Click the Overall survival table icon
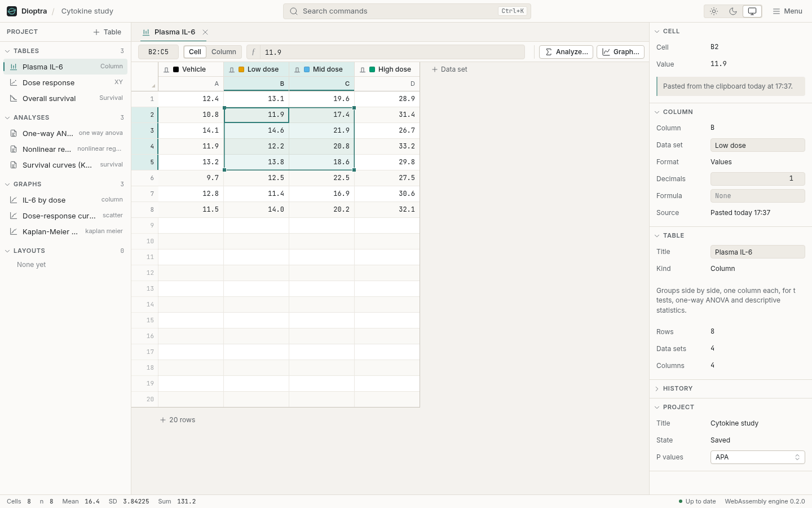 tap(14, 98)
